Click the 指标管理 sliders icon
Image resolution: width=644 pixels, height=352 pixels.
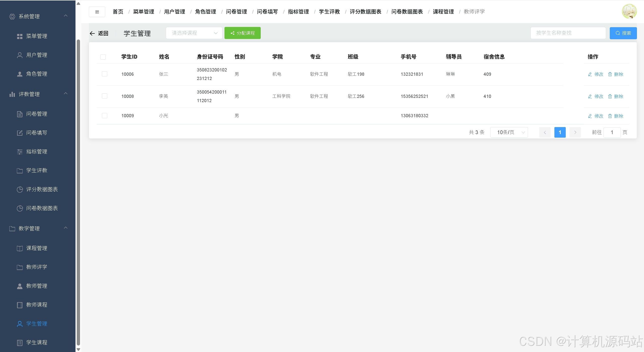20,152
